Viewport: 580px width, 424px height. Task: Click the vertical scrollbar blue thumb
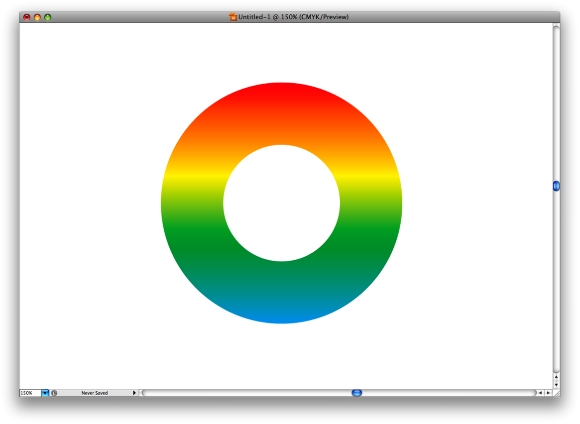[556, 186]
